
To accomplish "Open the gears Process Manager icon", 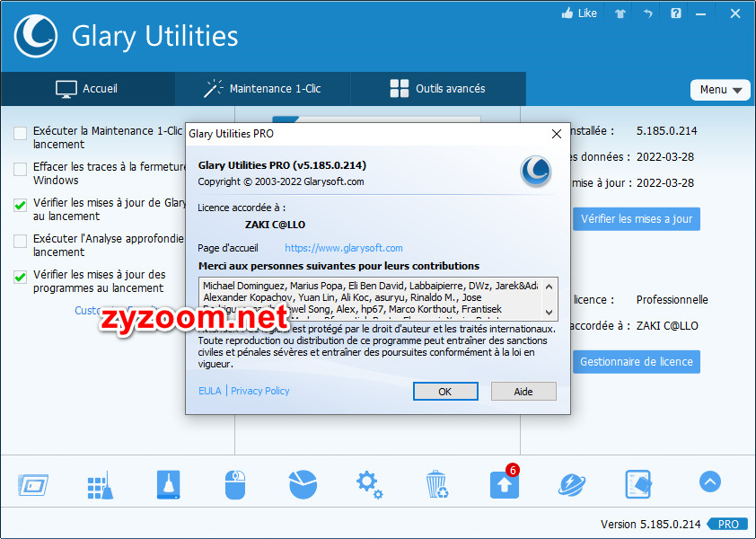I will tap(369, 485).
